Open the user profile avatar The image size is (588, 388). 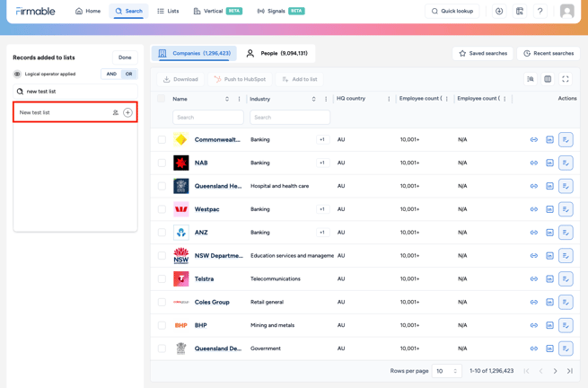tap(567, 12)
